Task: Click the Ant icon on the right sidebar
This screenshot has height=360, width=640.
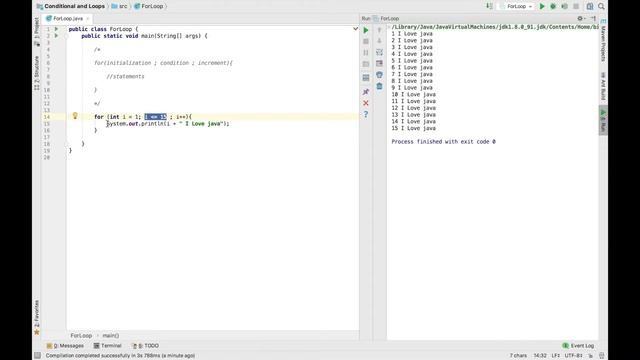Action: click(x=603, y=75)
